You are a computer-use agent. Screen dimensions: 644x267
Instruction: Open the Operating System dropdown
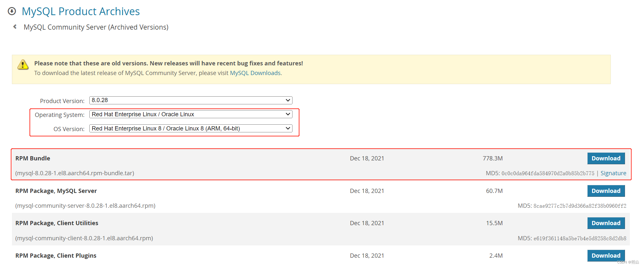point(191,114)
